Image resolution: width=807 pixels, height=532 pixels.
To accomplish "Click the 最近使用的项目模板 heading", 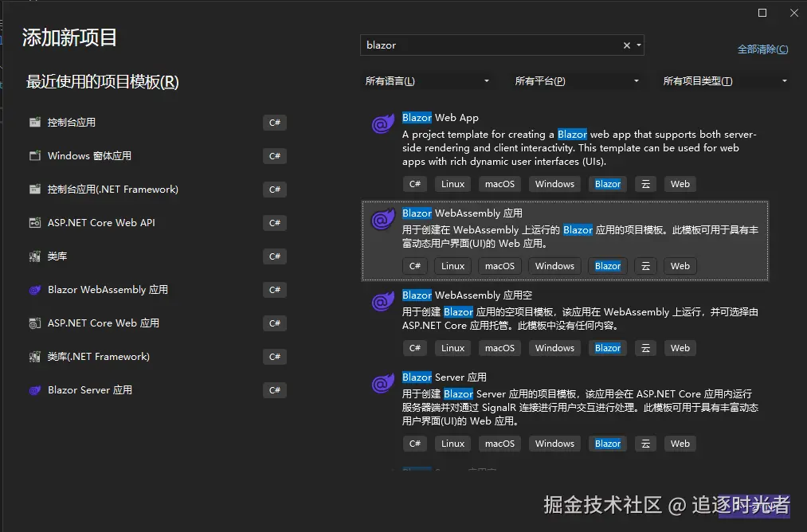I will 103,82.
